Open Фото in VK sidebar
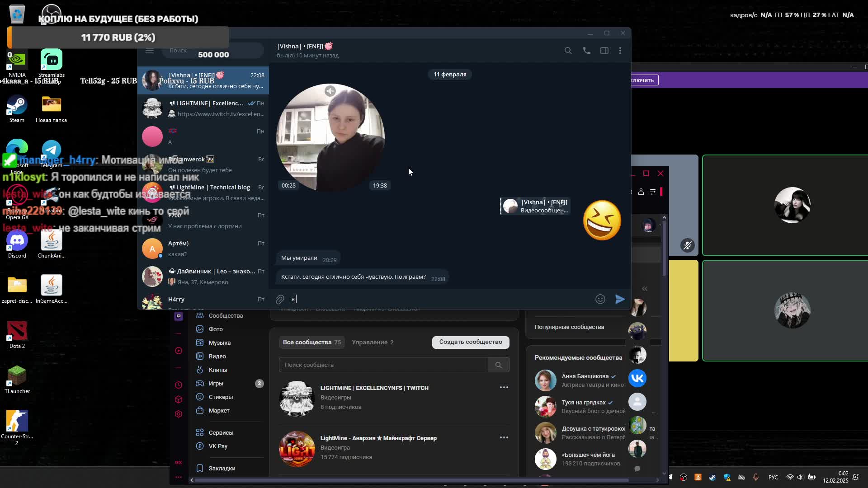The height and width of the screenshot is (488, 868). (x=216, y=329)
